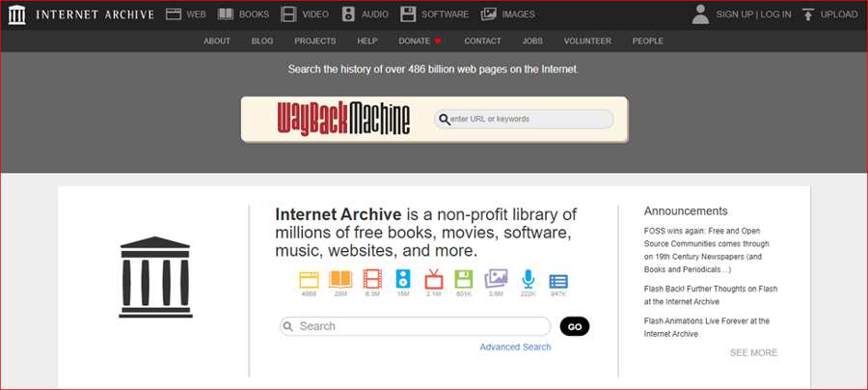Screen dimensions: 868x390
Task: Click the black GO search button
Action: click(575, 326)
